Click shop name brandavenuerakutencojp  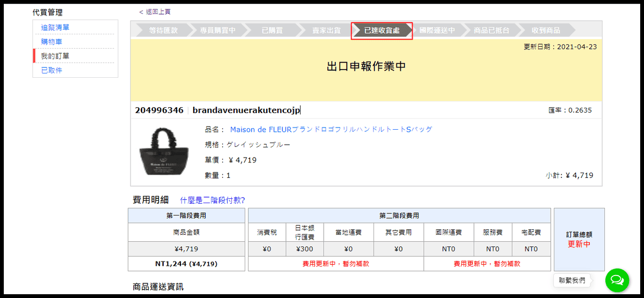click(246, 110)
